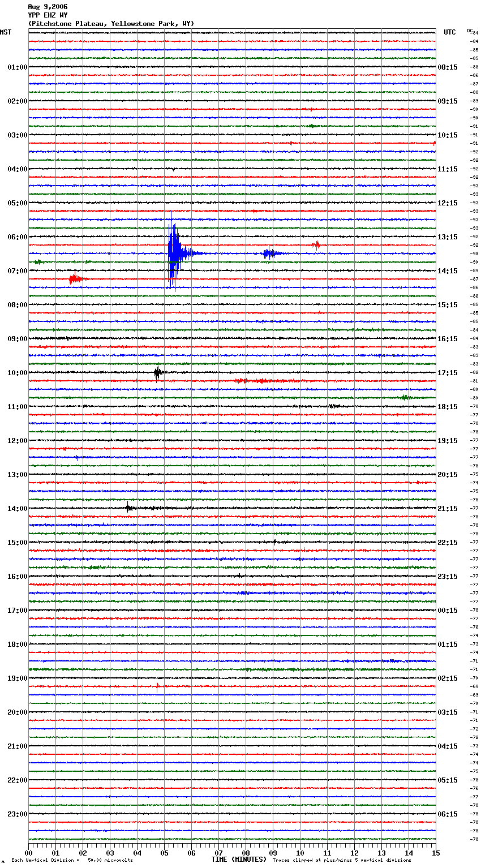This screenshot has height=868, width=481.
Task: Select the 21:00 MST time label
Action: pyautogui.click(x=18, y=746)
